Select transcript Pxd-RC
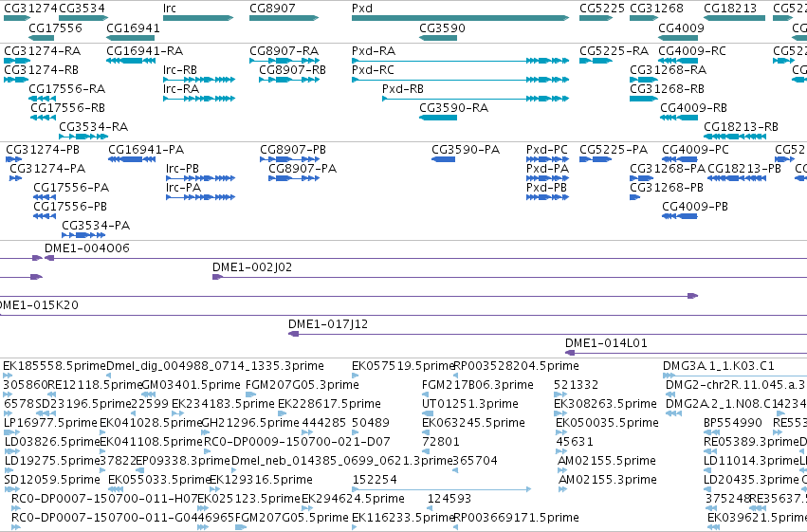The height and width of the screenshot is (532, 807). (460, 80)
